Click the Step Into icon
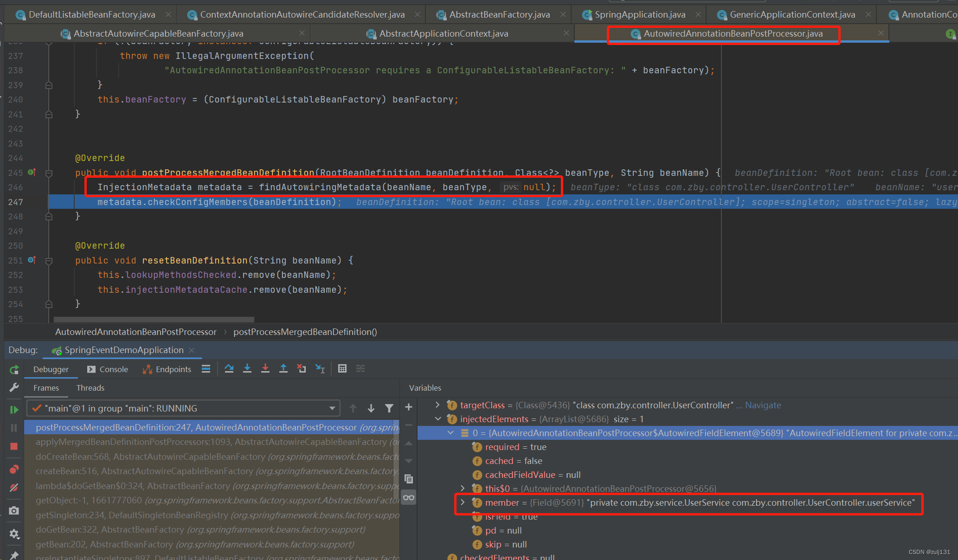 click(x=247, y=369)
